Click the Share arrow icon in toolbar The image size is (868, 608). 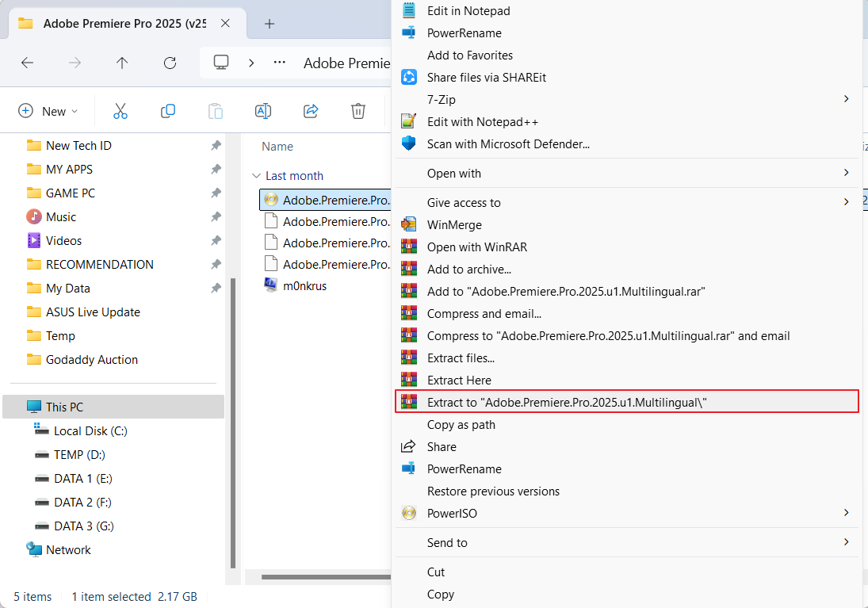pos(311,111)
